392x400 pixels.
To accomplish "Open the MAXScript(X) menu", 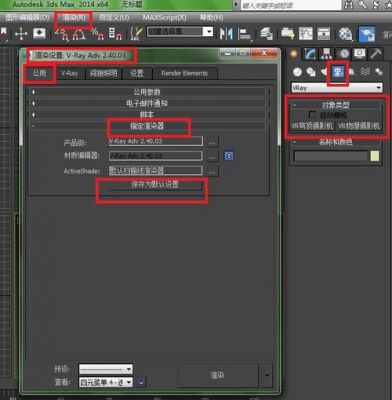I will [x=164, y=18].
